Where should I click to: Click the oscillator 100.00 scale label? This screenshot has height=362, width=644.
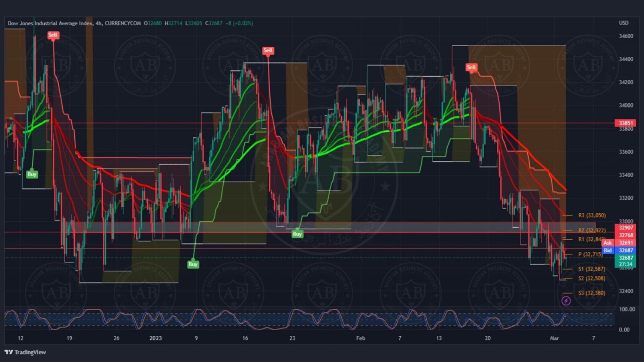coord(627,309)
